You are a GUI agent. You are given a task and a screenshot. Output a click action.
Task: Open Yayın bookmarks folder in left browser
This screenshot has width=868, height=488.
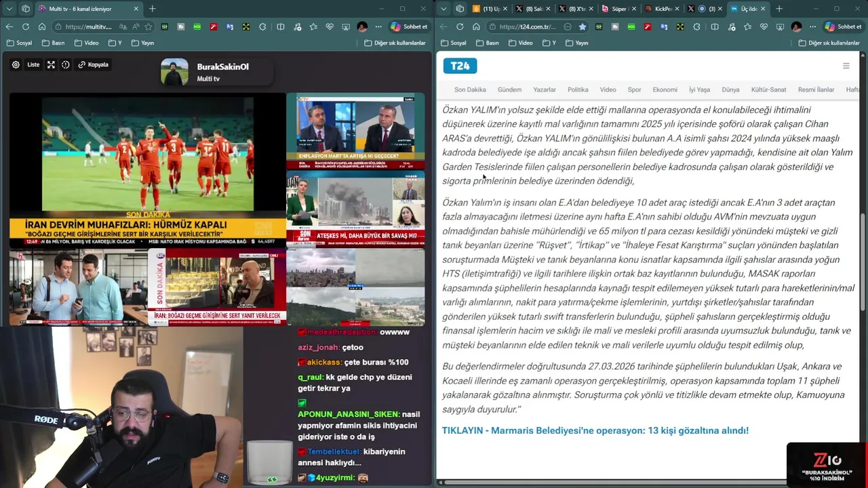[142, 43]
